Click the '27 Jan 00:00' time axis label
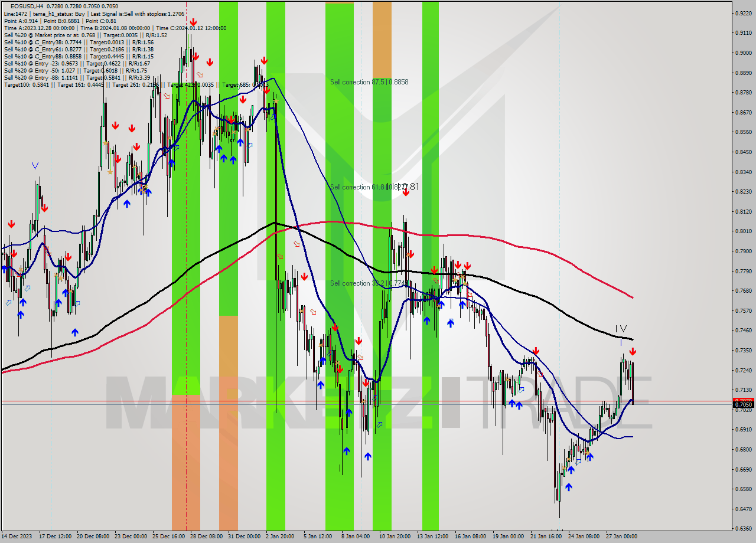This screenshot has height=543, width=756. pos(621,537)
